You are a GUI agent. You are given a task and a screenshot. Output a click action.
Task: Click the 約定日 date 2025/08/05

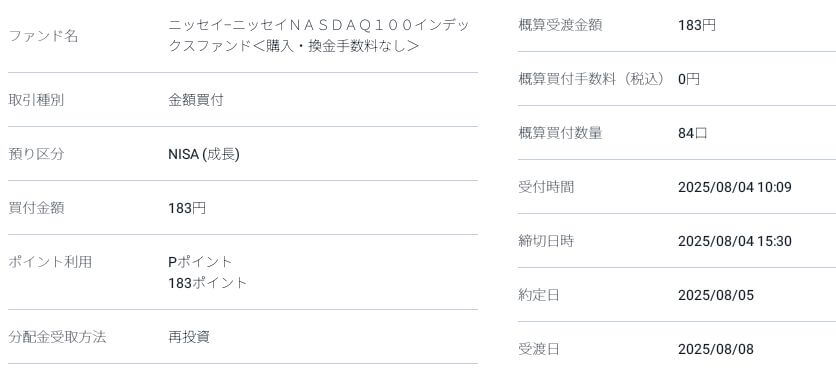(x=716, y=295)
